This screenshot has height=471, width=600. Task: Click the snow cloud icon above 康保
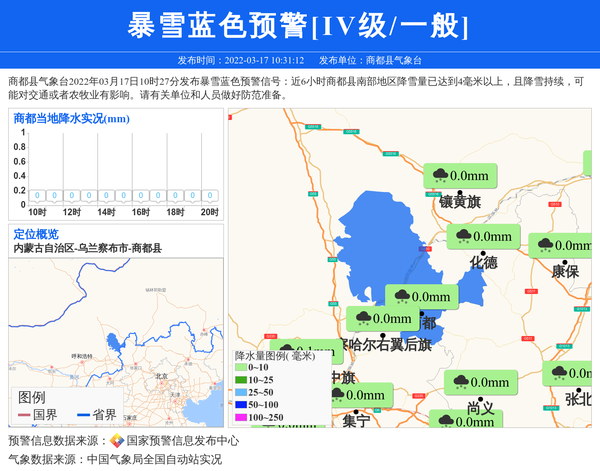point(545,245)
